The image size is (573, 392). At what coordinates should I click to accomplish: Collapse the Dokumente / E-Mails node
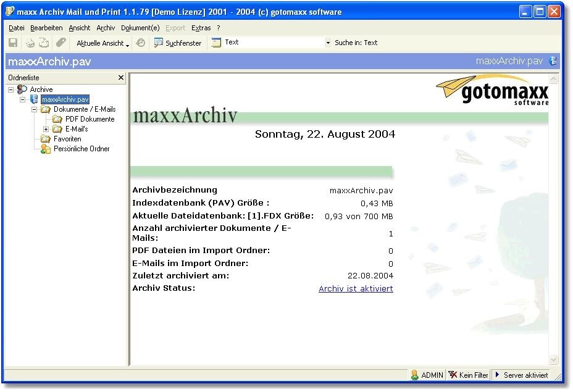point(35,109)
